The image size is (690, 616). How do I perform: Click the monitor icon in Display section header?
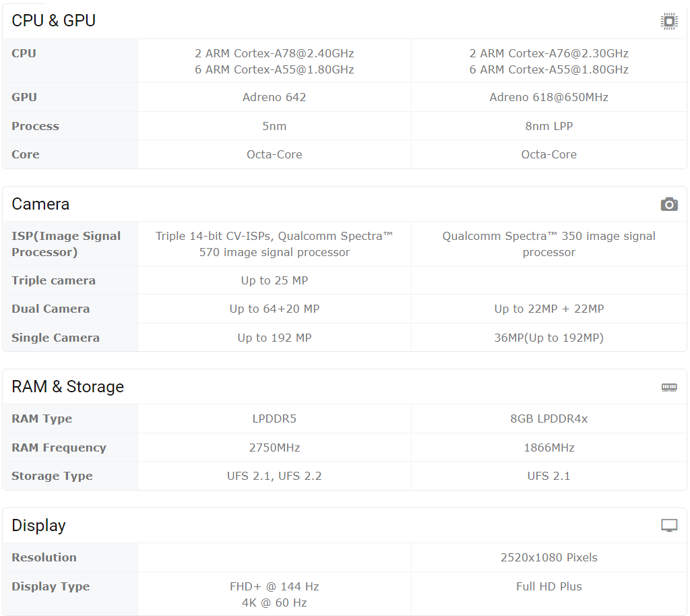pyautogui.click(x=669, y=526)
